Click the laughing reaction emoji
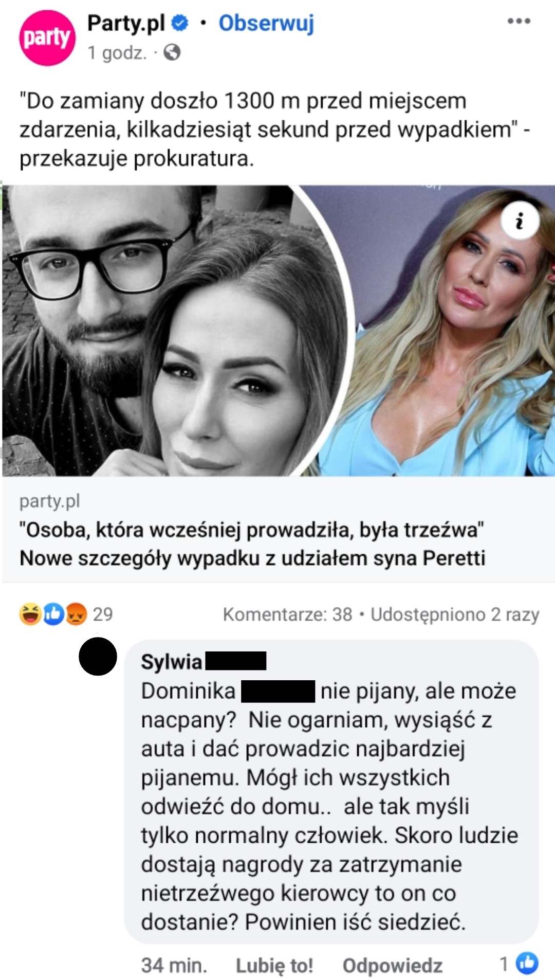Viewport: 555px width, 980px height. point(30,614)
